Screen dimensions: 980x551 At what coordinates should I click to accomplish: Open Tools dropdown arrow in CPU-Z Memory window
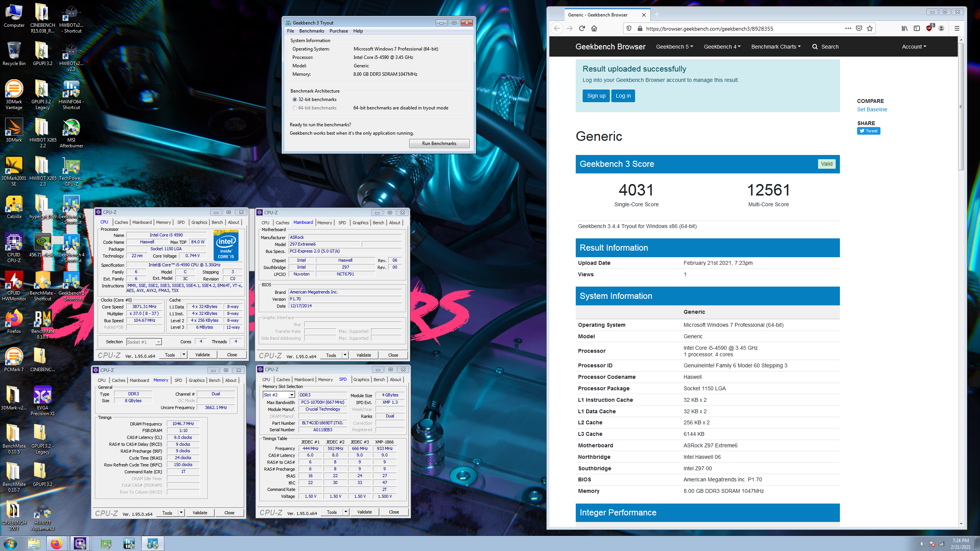(x=181, y=513)
